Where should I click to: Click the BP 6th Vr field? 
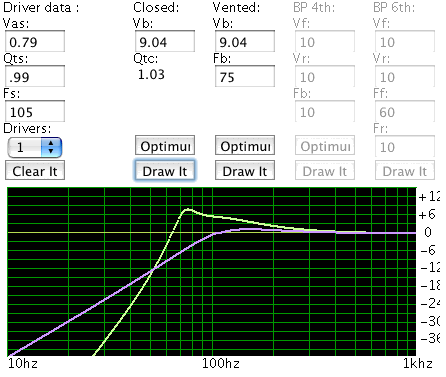(405, 76)
